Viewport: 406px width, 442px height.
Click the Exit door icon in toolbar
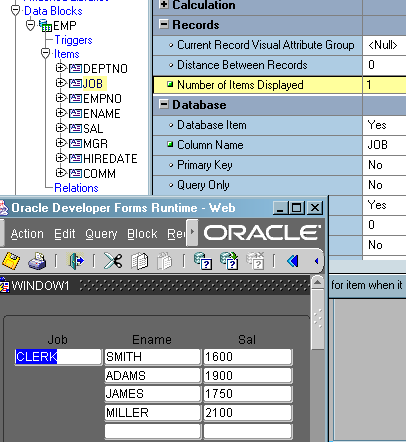[76, 261]
